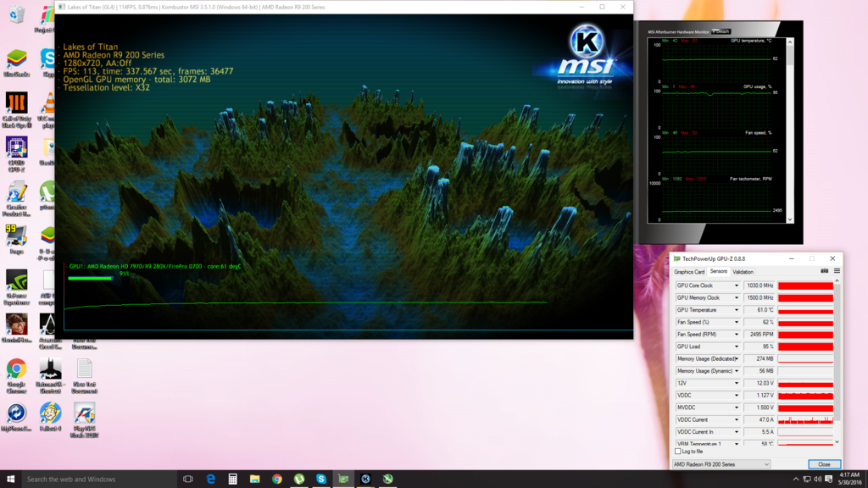The image size is (868, 488).
Task: Open Skype from the taskbar
Action: coord(321,480)
